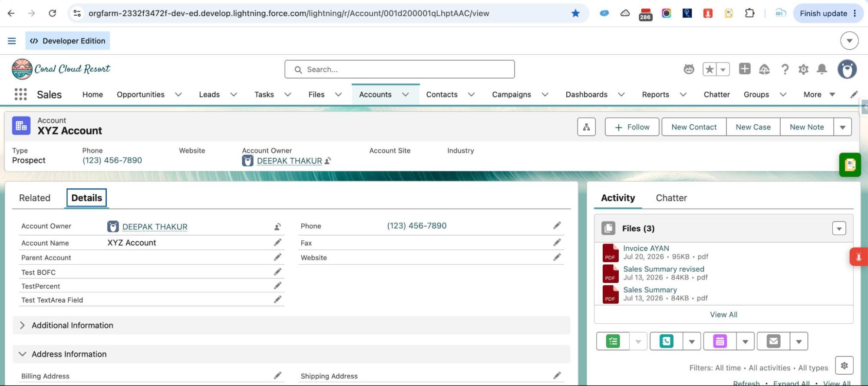Click the Email icon in Activity
The image size is (868, 386).
click(773, 341)
